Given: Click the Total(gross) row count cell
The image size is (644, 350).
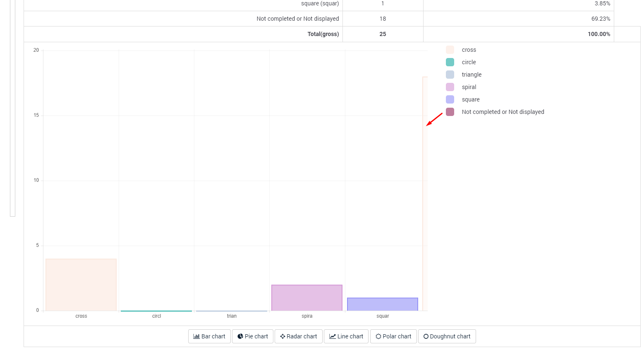Looking at the screenshot, I should coord(383,34).
